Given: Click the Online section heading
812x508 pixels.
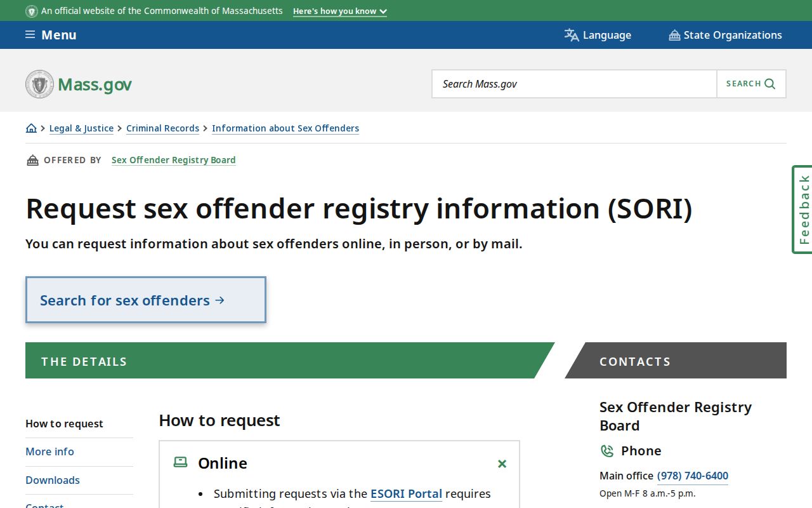Looking at the screenshot, I should point(223,463).
